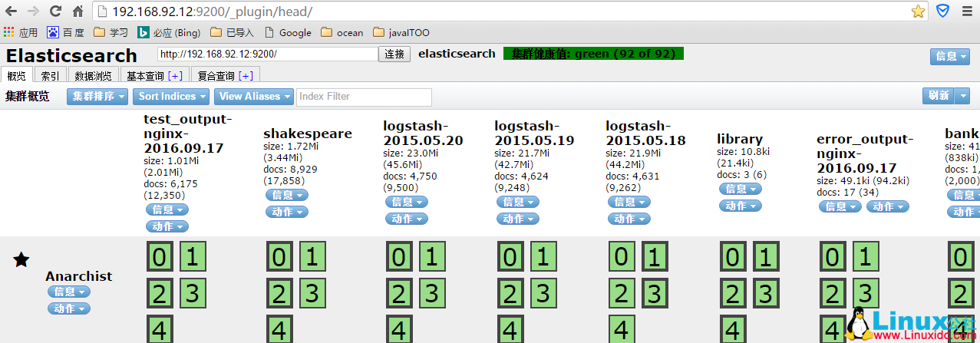This screenshot has height=343, width=980.
Task: Expand the View Aliases dropdown
Action: [253, 96]
